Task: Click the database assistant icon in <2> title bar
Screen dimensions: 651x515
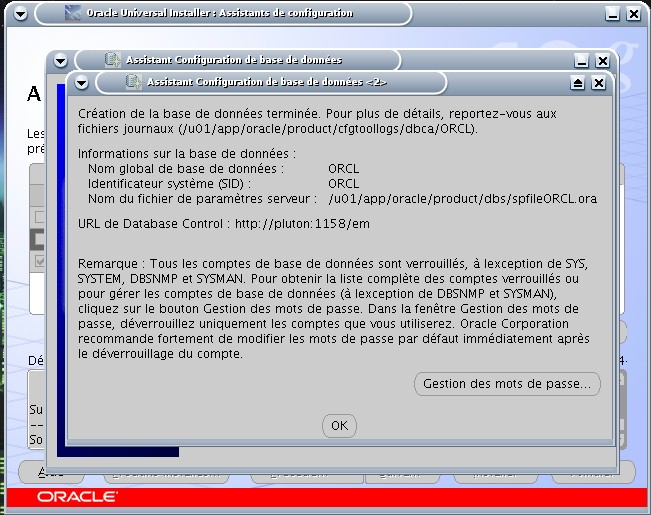Action: click(134, 82)
